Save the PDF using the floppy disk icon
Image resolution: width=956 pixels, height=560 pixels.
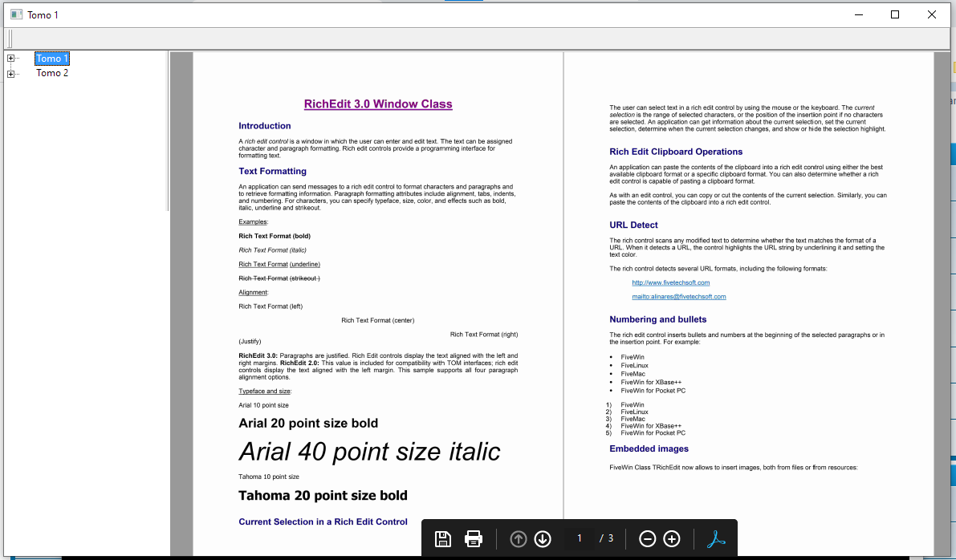[x=442, y=538]
